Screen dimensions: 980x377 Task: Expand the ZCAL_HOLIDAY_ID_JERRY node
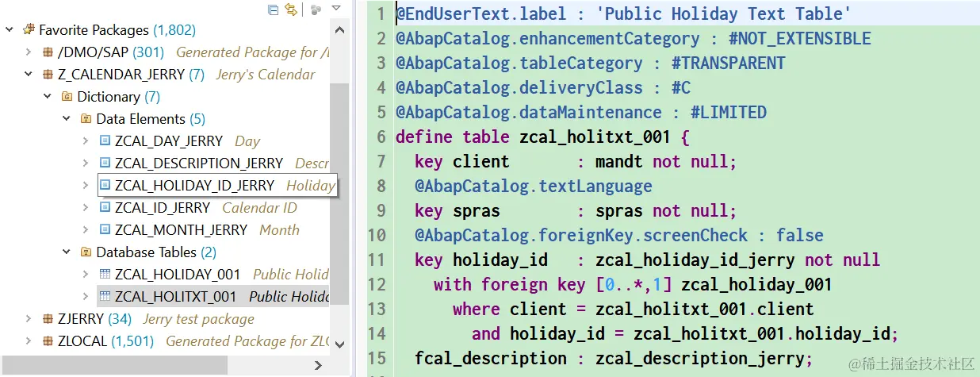point(86,186)
